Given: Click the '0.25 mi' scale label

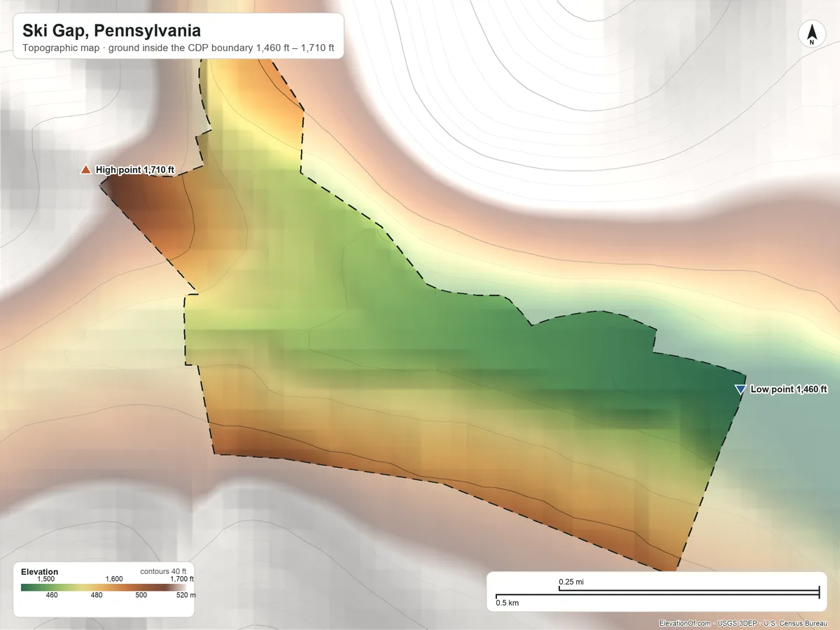Looking at the screenshot, I should coord(571,582).
